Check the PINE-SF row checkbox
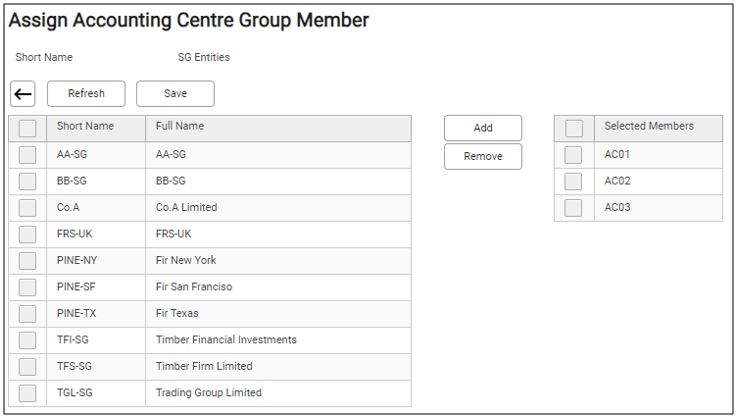Viewport: 737px width, 417px height. 28,287
